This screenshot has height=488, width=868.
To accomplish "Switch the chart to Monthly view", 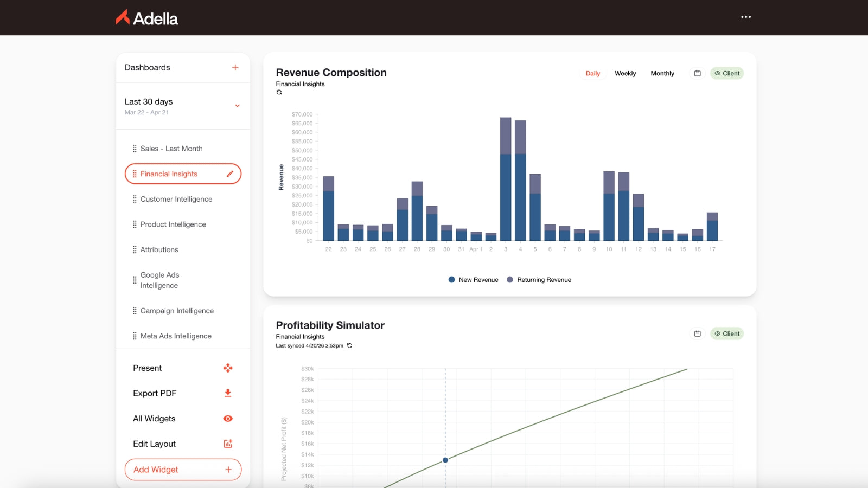I will tap(662, 73).
